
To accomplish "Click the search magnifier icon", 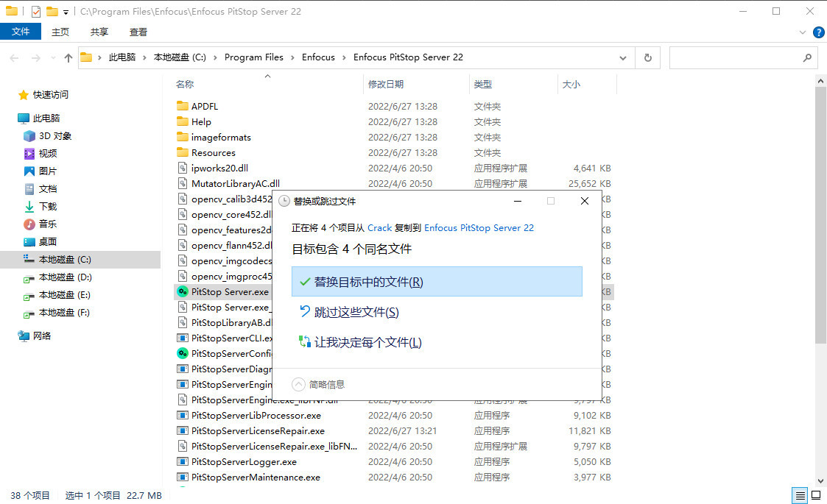I will point(808,58).
